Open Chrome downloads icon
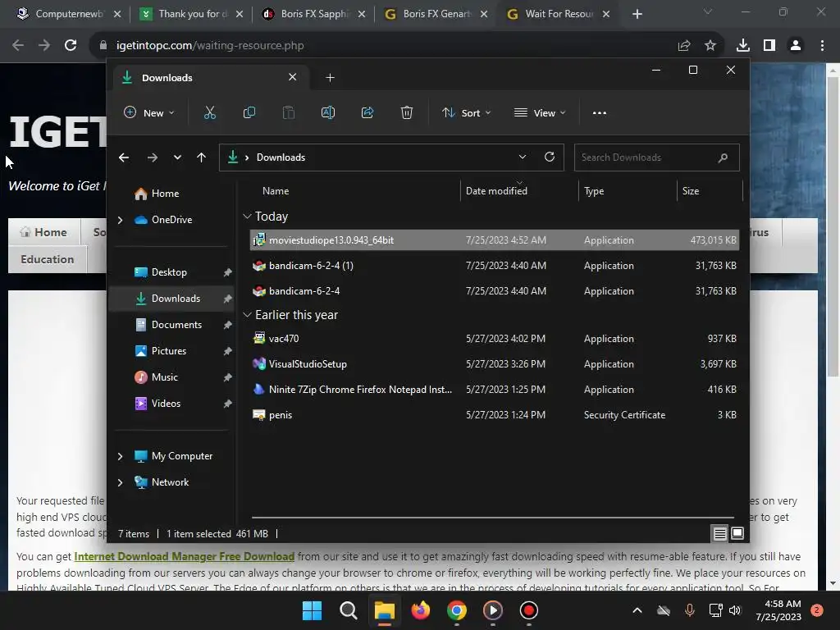840x630 pixels. click(x=743, y=46)
